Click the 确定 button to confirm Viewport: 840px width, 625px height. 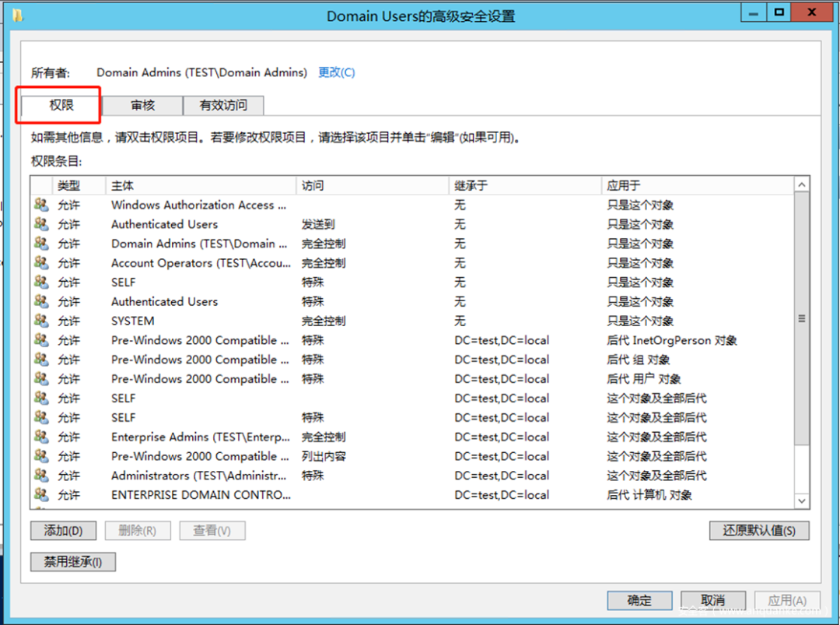[x=639, y=600]
